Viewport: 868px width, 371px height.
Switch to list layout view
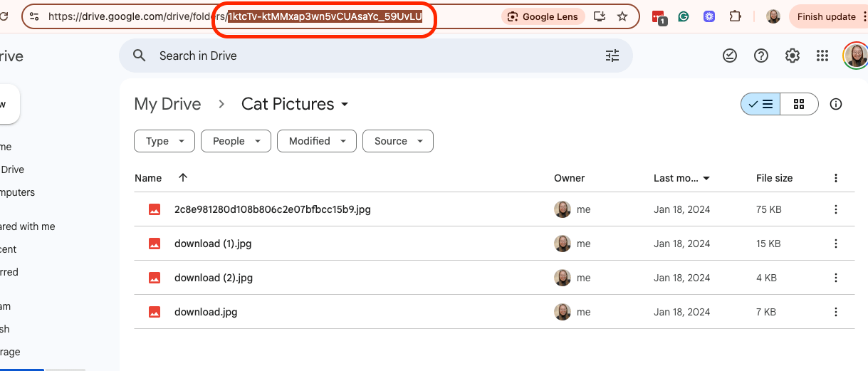[x=760, y=104]
